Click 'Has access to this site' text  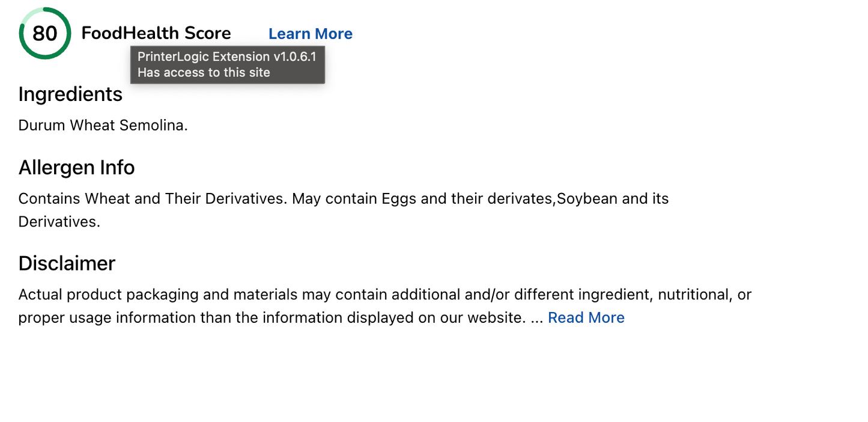click(x=204, y=73)
